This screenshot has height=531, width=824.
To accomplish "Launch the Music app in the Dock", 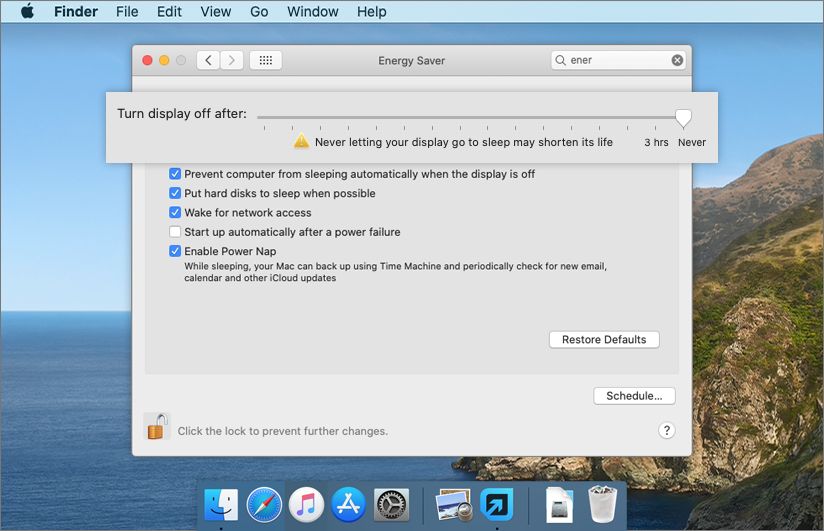I will pyautogui.click(x=306, y=505).
